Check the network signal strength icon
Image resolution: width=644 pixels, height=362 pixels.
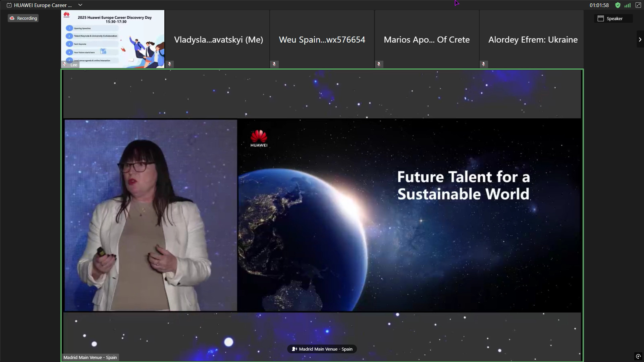tap(628, 5)
